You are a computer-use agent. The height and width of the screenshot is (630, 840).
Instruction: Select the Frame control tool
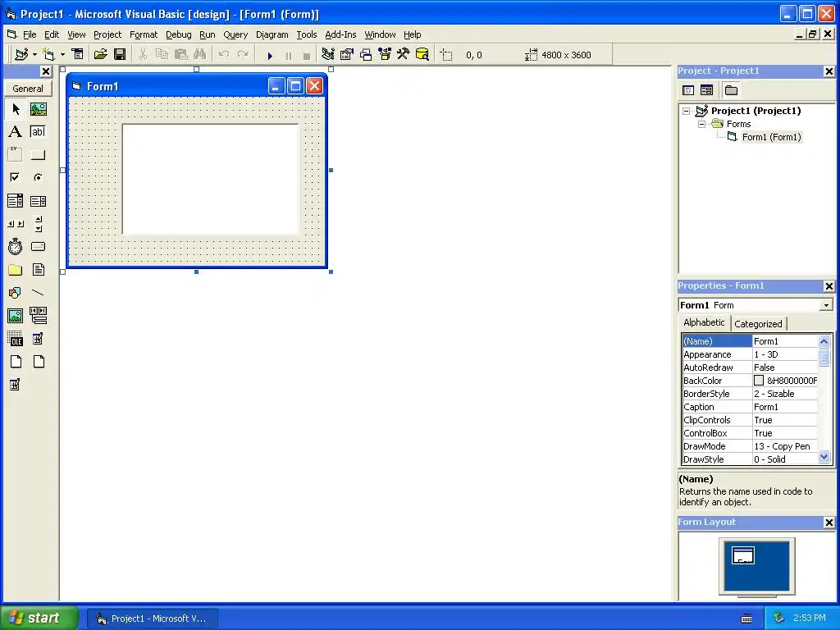point(16,155)
